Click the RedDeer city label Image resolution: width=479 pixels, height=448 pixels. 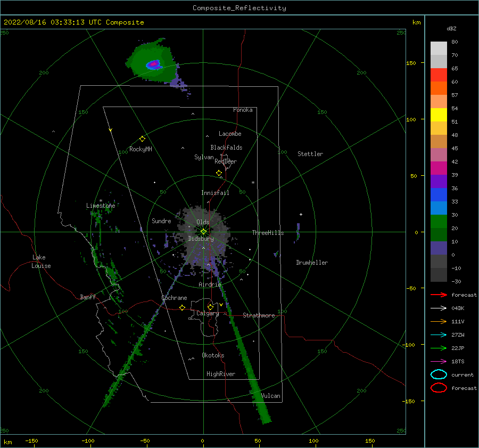[x=226, y=161]
